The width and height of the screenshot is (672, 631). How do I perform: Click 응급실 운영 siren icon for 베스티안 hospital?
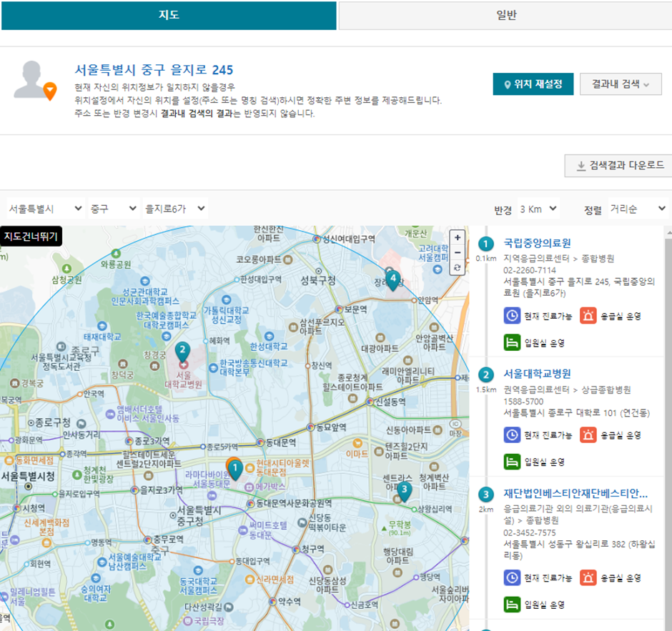click(588, 578)
